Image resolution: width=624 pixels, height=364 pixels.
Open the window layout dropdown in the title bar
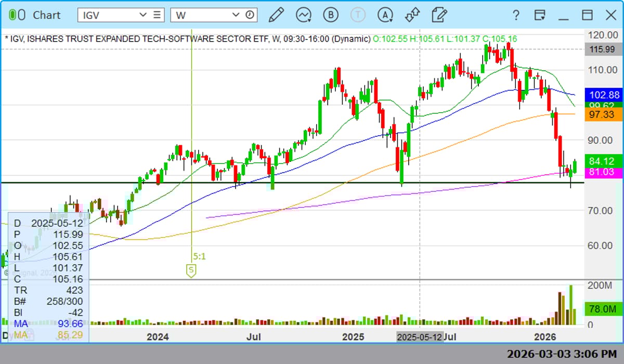coord(539,15)
